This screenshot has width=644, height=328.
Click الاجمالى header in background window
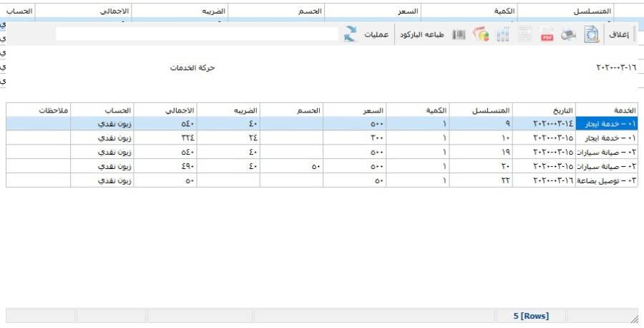[x=84, y=11]
